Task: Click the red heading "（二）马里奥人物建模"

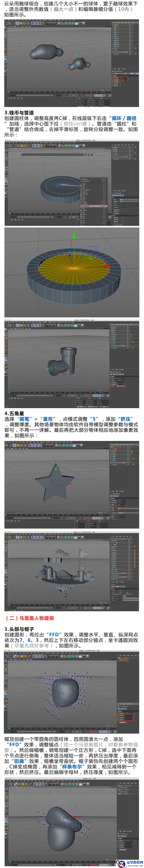Action: pyautogui.click(x=29, y=618)
